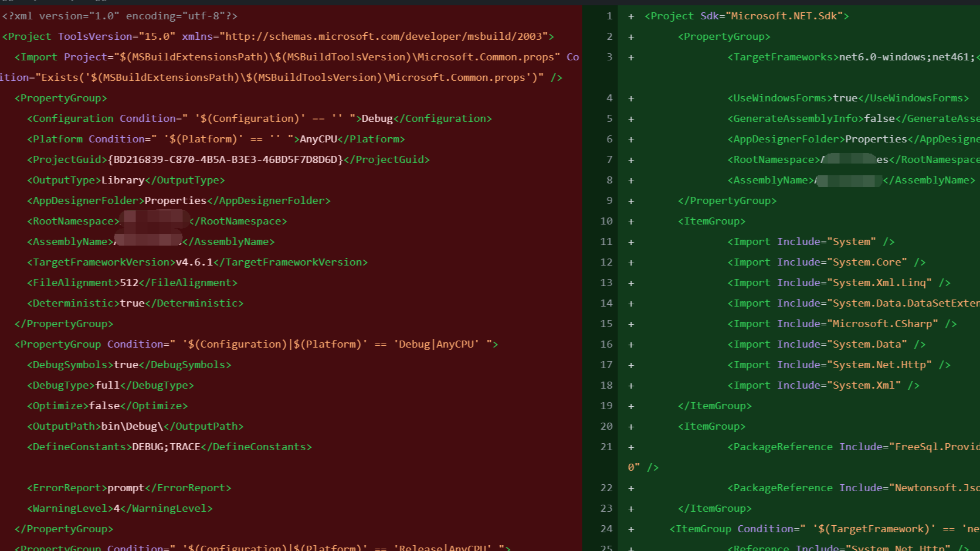Screen dimensions: 980x551
Task: Click line number 21 in right pane
Action: click(x=606, y=447)
